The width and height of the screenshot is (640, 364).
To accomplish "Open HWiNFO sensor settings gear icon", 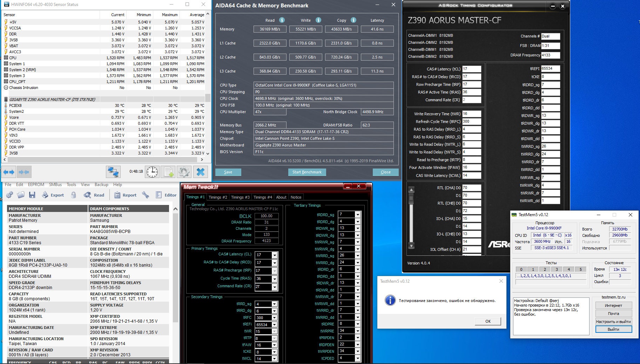I will point(184,172).
